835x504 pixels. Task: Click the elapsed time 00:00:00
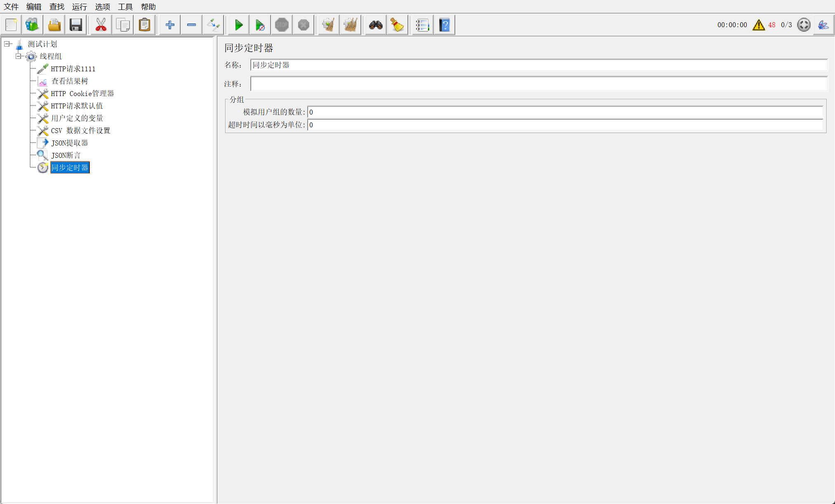coord(732,25)
